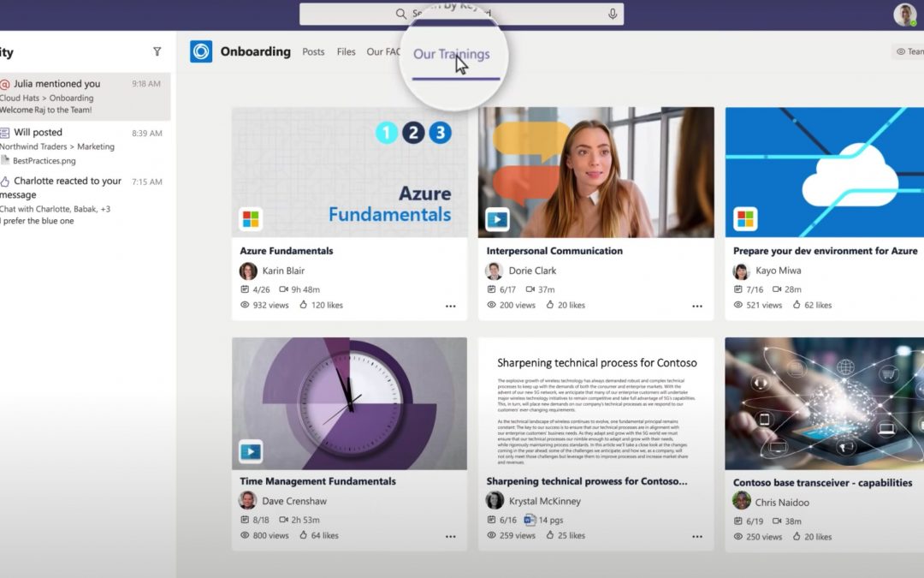Viewport: 924px width, 578px height.
Task: Open more options for Azure Fundamentals card
Action: [450, 306]
